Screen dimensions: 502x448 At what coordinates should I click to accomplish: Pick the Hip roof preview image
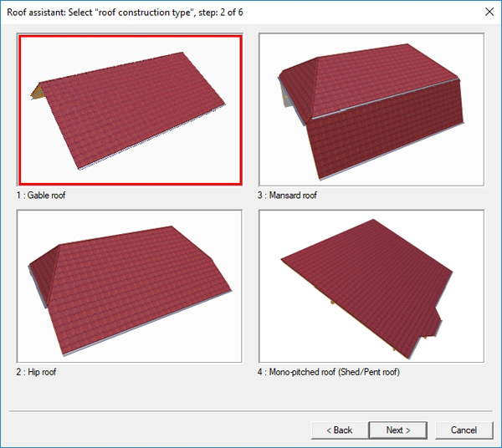pos(130,286)
